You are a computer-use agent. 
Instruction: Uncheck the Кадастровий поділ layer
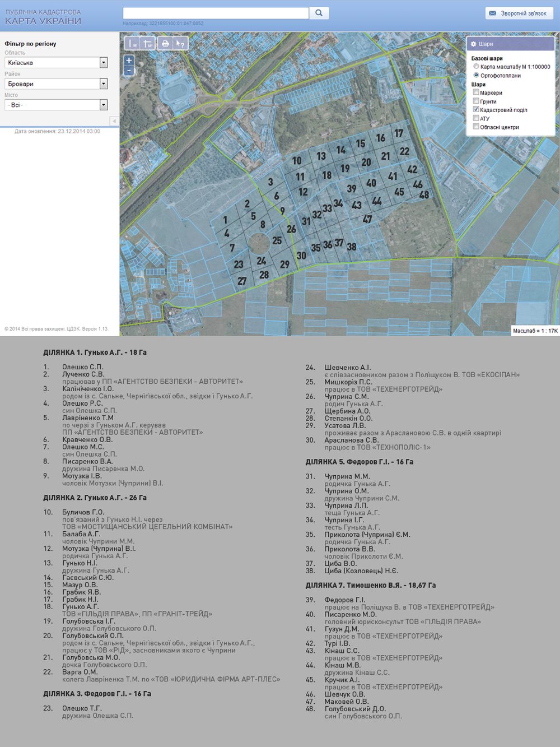(x=476, y=110)
